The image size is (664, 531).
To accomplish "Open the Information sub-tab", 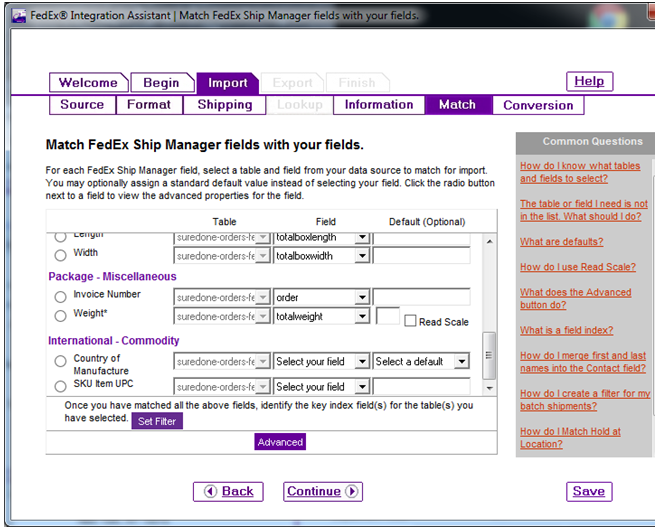I will click(x=379, y=105).
